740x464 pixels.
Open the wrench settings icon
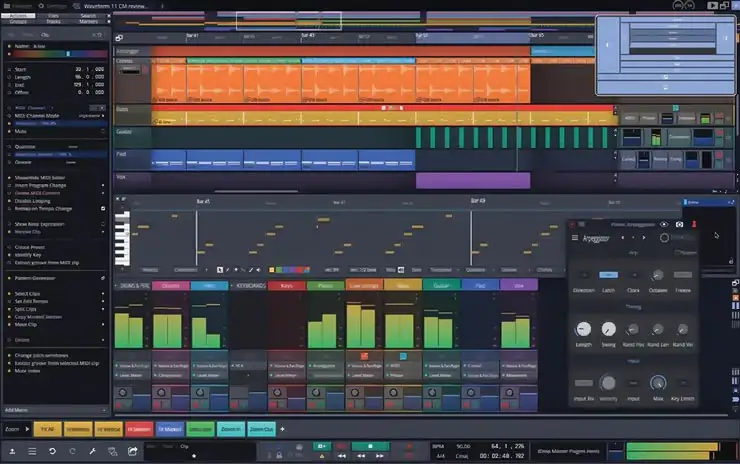click(x=92, y=452)
